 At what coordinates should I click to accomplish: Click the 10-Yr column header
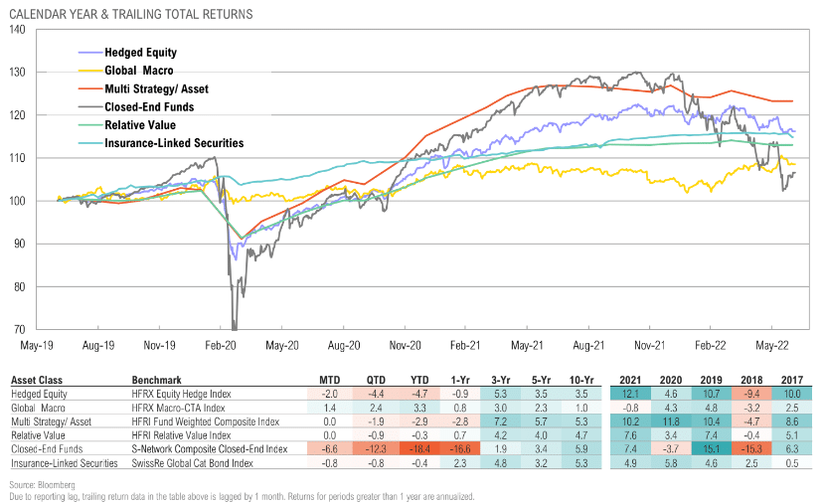click(581, 380)
